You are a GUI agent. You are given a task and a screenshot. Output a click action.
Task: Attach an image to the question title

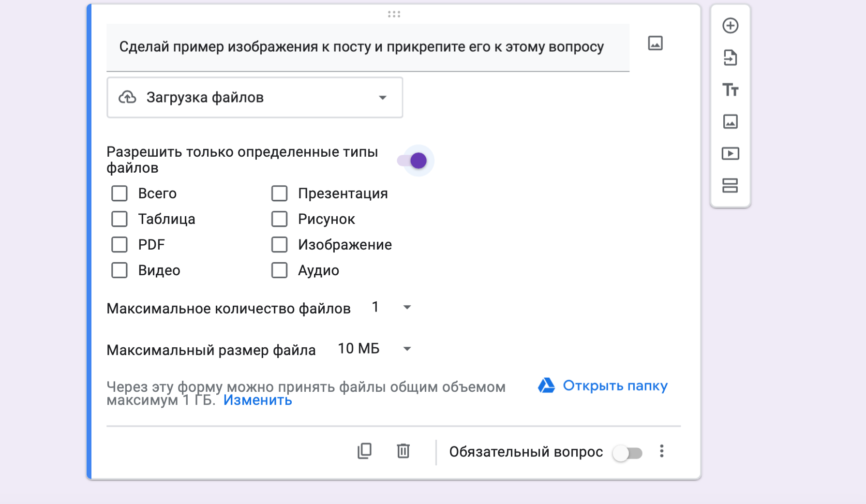point(655,44)
